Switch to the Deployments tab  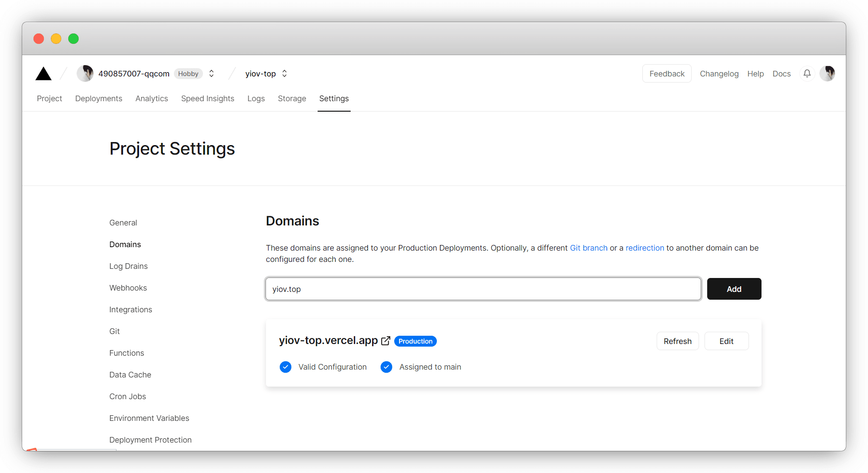[x=99, y=99]
